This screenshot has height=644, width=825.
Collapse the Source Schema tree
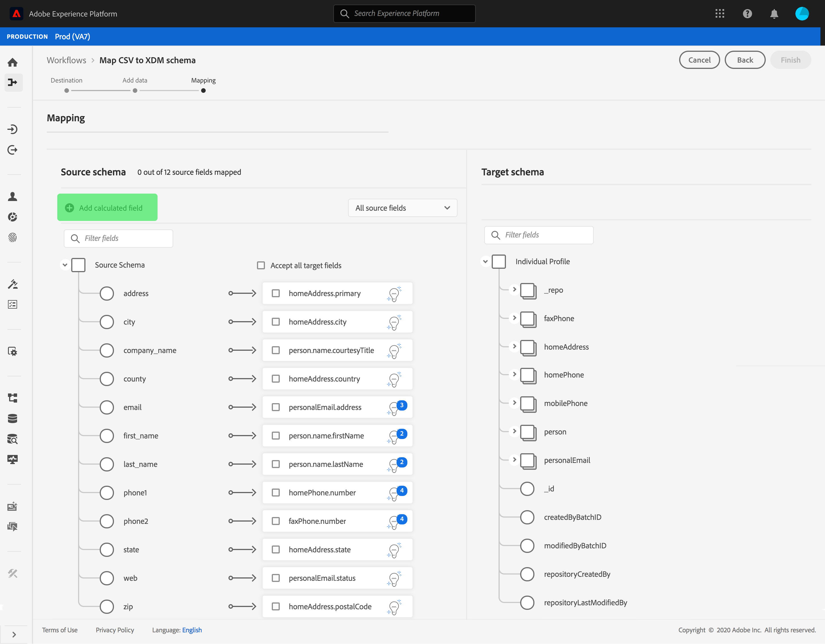click(65, 265)
